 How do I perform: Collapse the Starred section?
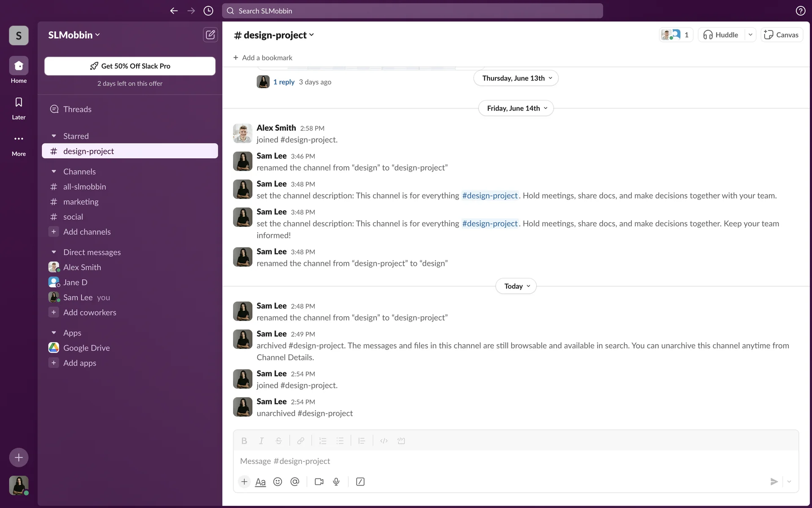pyautogui.click(x=54, y=136)
